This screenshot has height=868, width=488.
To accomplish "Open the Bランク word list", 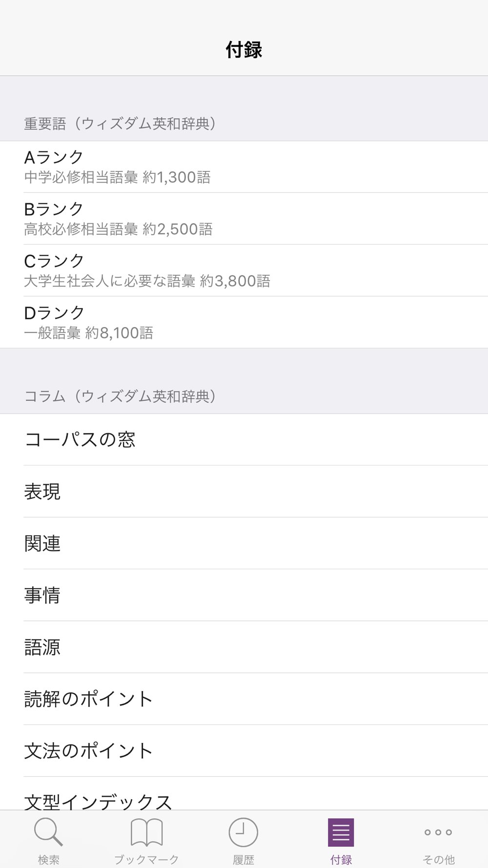I will pyautogui.click(x=244, y=218).
